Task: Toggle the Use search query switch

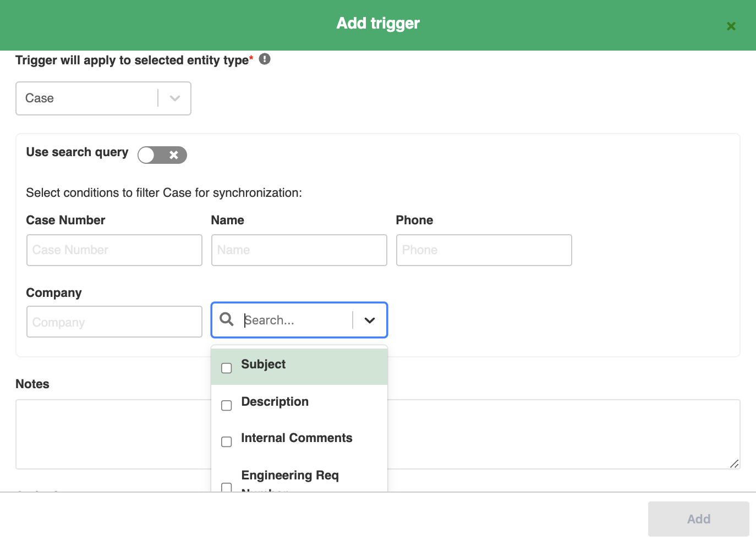Action: click(162, 155)
